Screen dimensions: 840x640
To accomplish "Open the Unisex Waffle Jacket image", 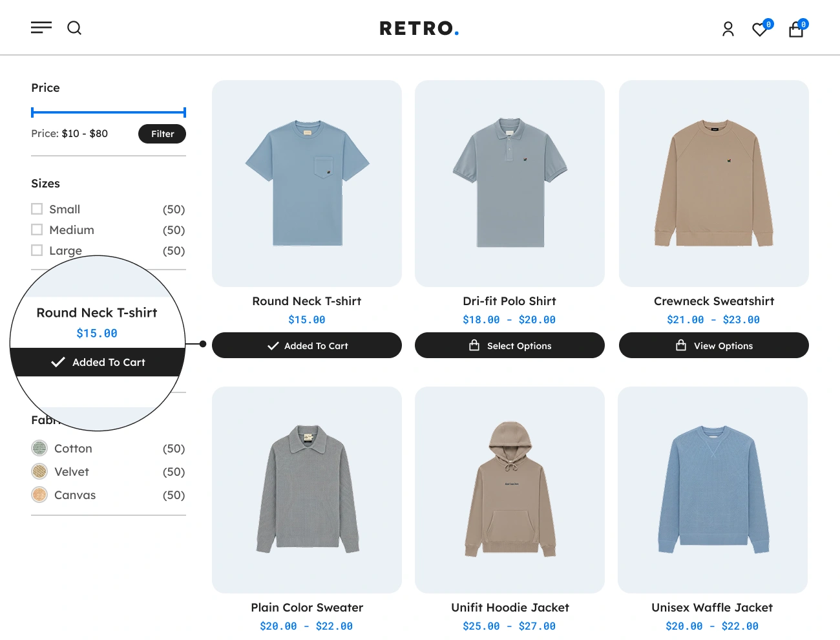I will 713,490.
